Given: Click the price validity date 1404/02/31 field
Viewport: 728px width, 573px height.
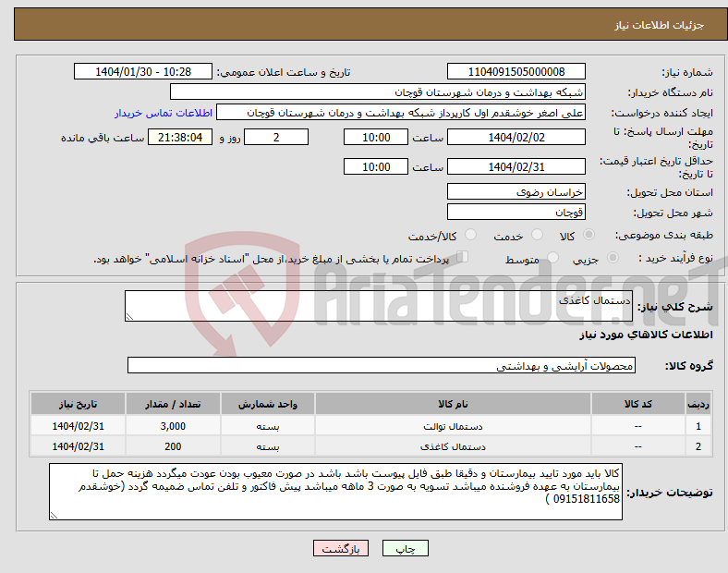Looking at the screenshot, I should (x=516, y=166).
